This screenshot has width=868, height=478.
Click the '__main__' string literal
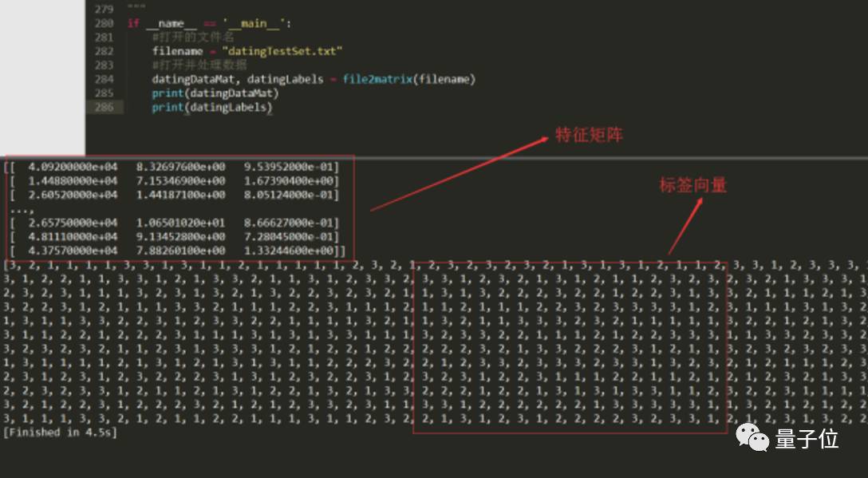point(254,23)
